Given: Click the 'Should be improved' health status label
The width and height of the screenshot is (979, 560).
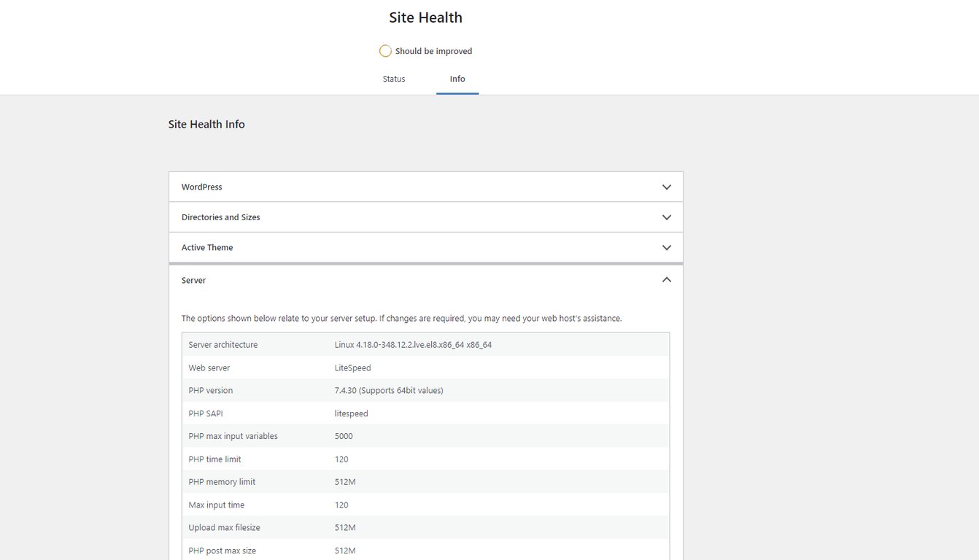Looking at the screenshot, I should [433, 50].
